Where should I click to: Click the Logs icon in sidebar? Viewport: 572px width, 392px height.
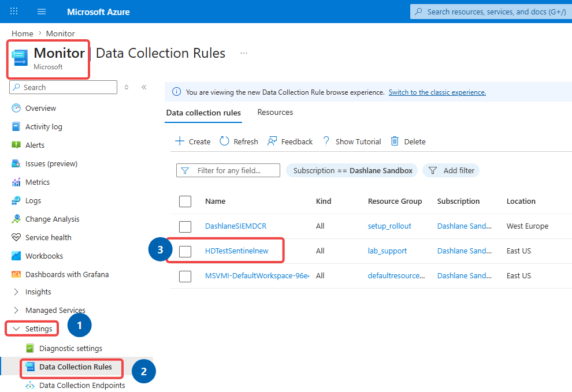16,200
